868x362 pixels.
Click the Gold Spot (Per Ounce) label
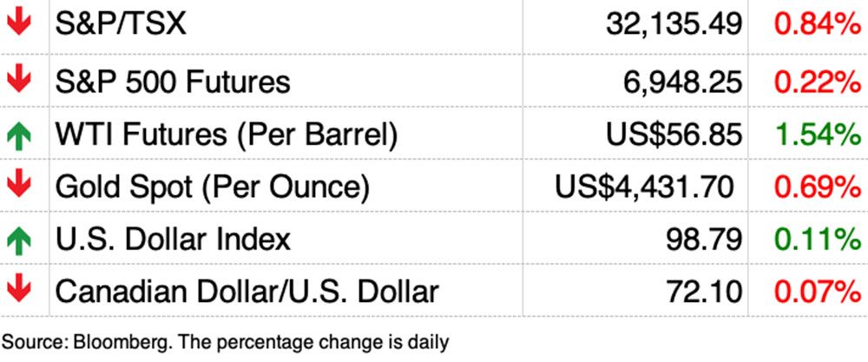pos(213,186)
